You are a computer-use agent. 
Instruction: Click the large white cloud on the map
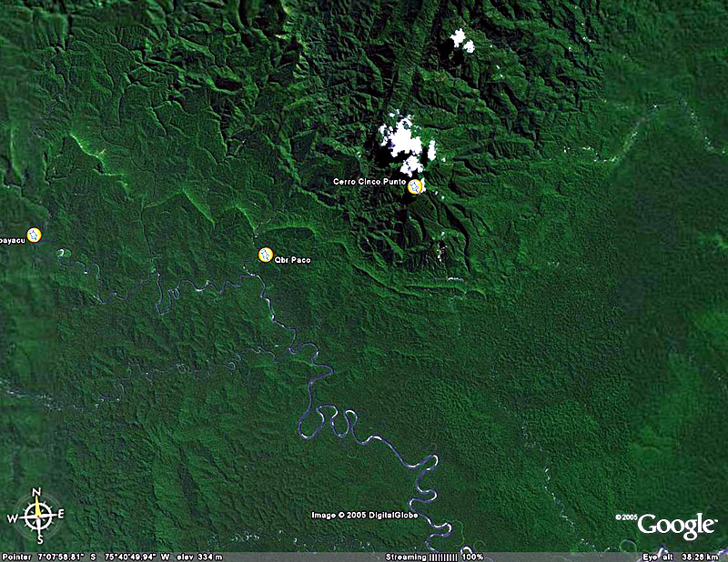pos(404,142)
